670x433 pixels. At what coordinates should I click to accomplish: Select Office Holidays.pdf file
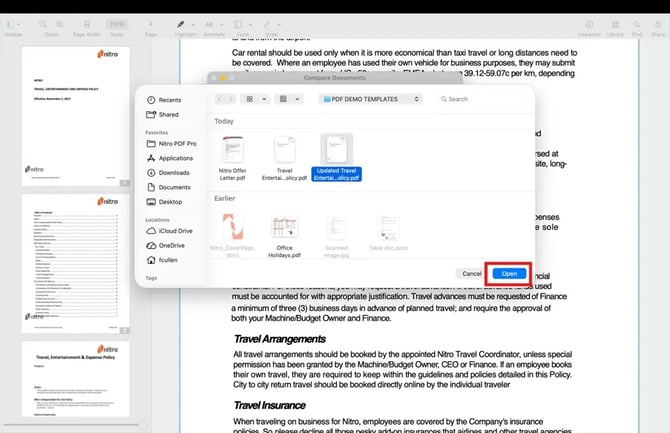click(x=285, y=236)
